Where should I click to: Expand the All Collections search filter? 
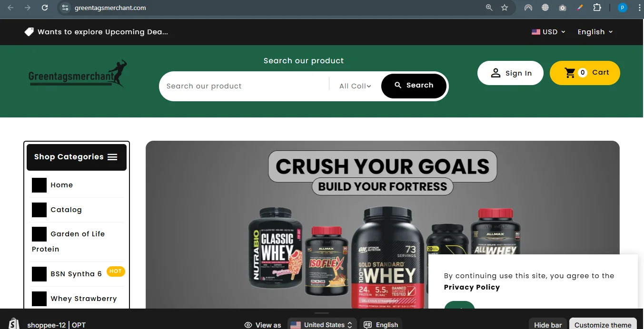(355, 86)
